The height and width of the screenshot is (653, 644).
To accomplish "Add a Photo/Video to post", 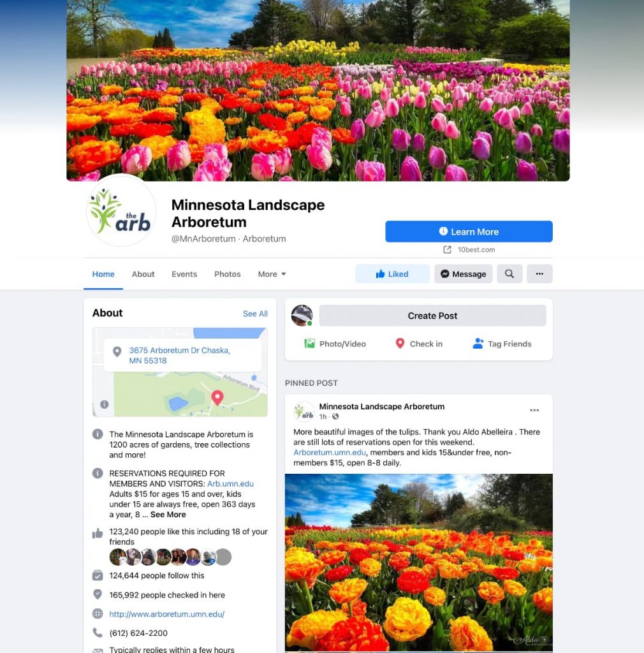I will click(x=335, y=344).
